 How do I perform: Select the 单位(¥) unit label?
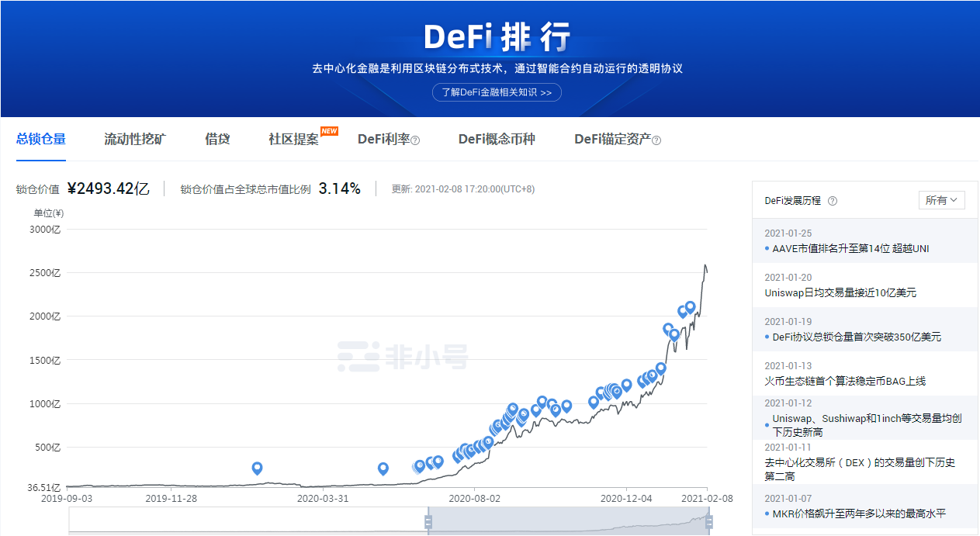(x=48, y=213)
